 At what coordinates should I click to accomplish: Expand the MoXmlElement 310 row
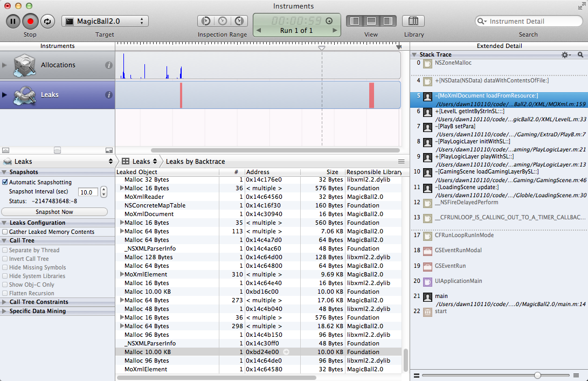click(122, 274)
